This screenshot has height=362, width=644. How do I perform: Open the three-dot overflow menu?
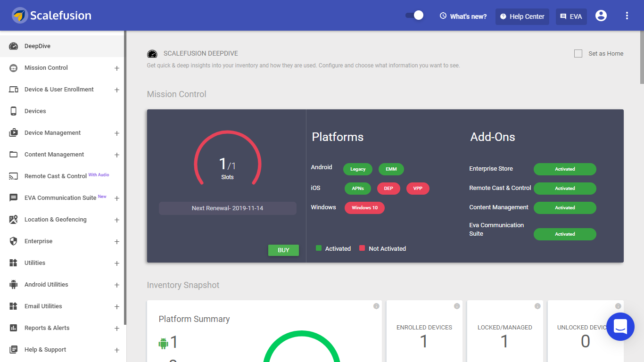[x=627, y=16]
